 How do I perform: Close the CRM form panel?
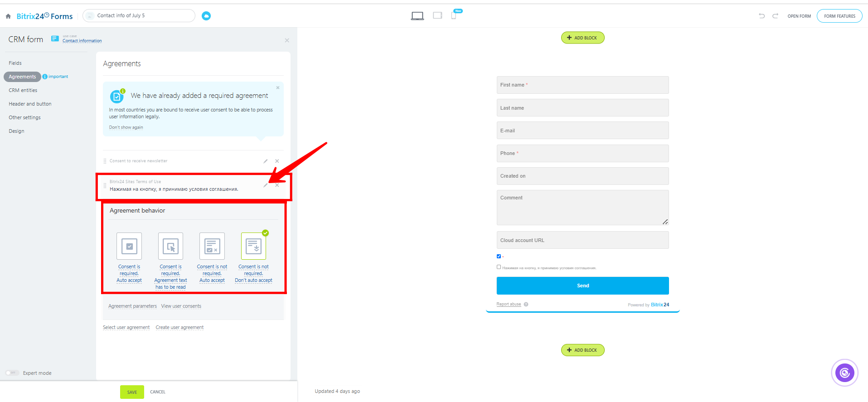[287, 40]
